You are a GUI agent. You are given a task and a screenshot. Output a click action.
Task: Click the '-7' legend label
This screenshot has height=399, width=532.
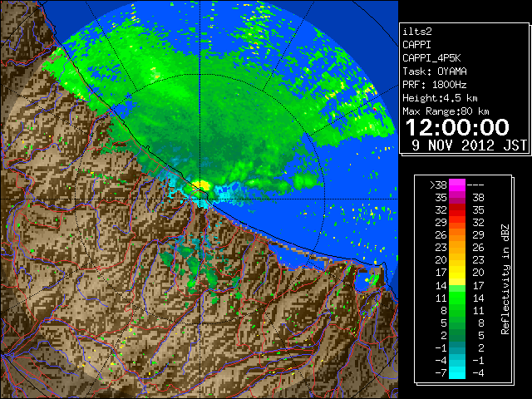pyautogui.click(x=441, y=372)
